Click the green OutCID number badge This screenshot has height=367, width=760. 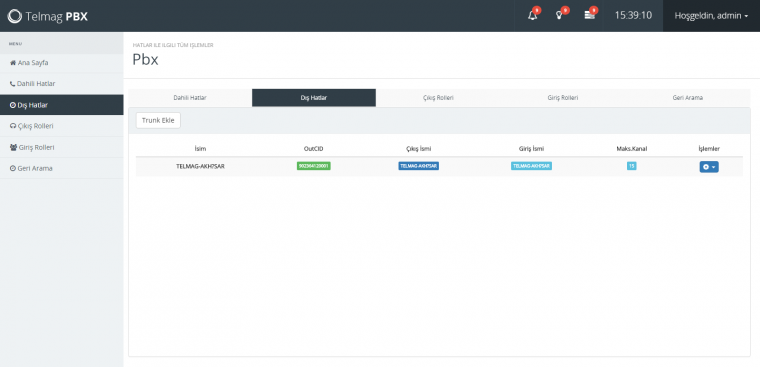(x=314, y=166)
